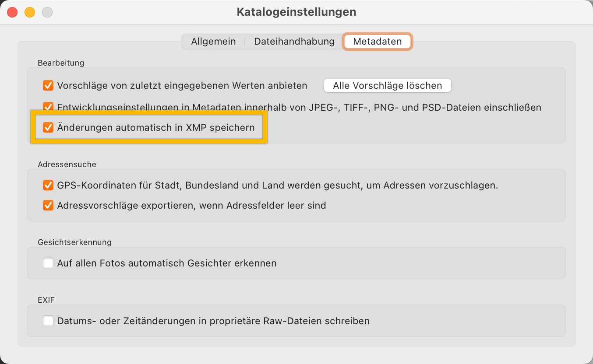
Task: Minimize the Katalogeinstellungen window
Action: (x=30, y=12)
